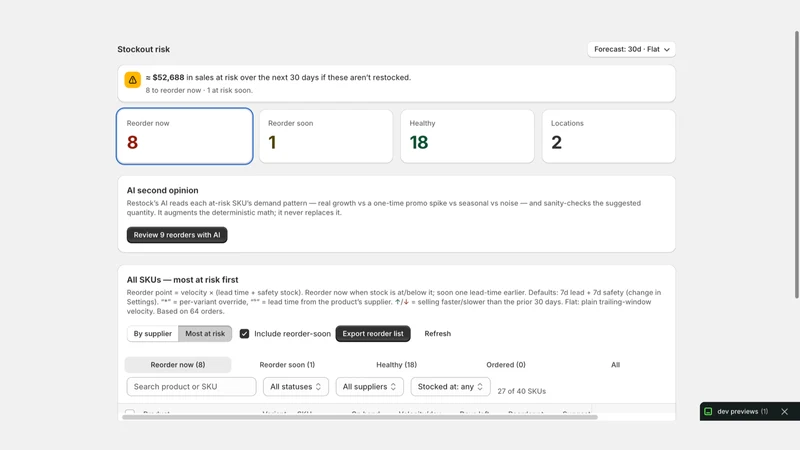The image size is (800, 450).
Task: Click the horizontal table scrollbar
Action: (360, 417)
